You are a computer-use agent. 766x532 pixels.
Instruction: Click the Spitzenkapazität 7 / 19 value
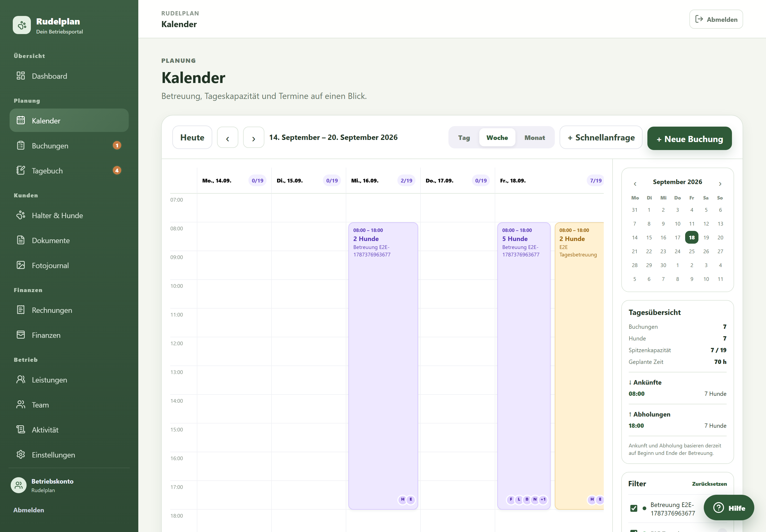tap(718, 350)
